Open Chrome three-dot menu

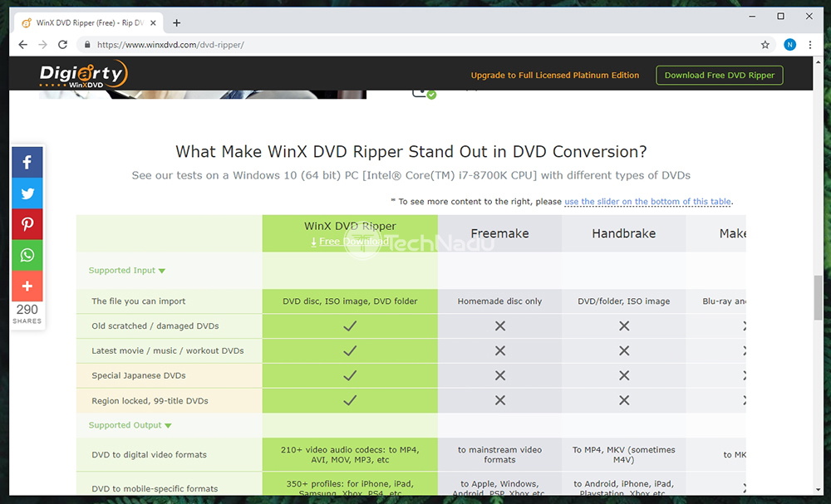(x=809, y=45)
